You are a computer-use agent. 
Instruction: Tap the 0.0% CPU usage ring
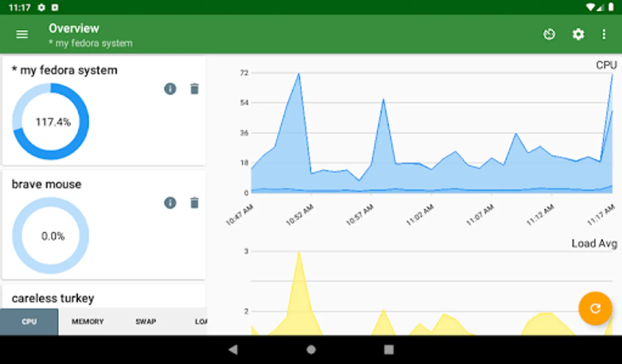[51, 235]
